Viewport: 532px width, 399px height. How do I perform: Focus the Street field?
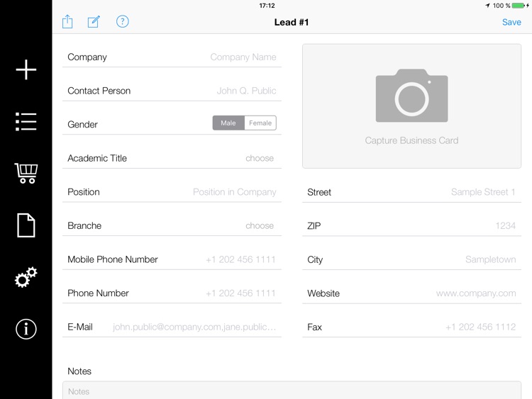click(x=411, y=192)
